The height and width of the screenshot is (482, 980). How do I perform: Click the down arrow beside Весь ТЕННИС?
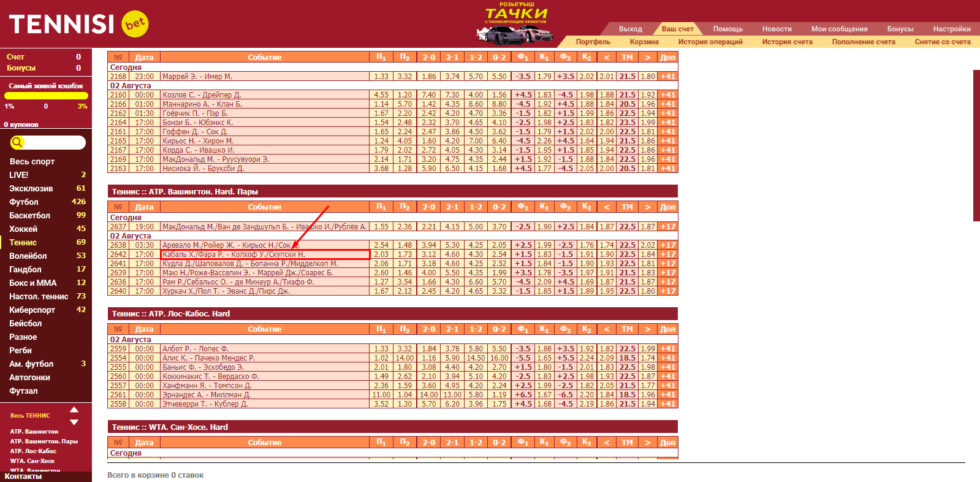pos(74,422)
